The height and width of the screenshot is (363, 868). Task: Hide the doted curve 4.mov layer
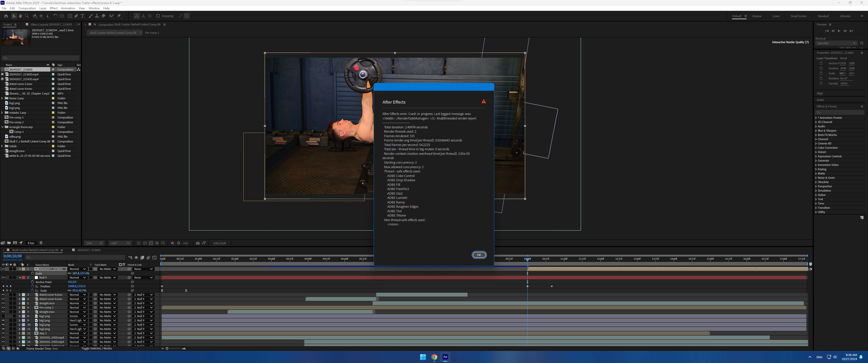coord(3,295)
